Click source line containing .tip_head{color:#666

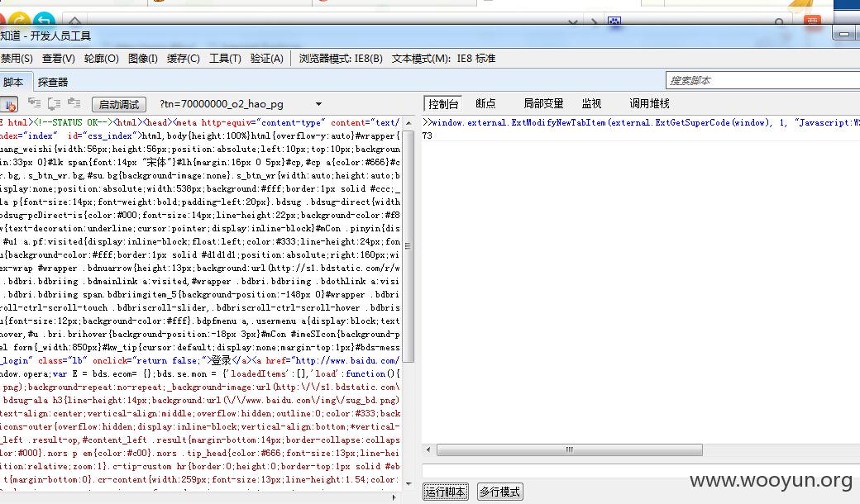point(200,453)
